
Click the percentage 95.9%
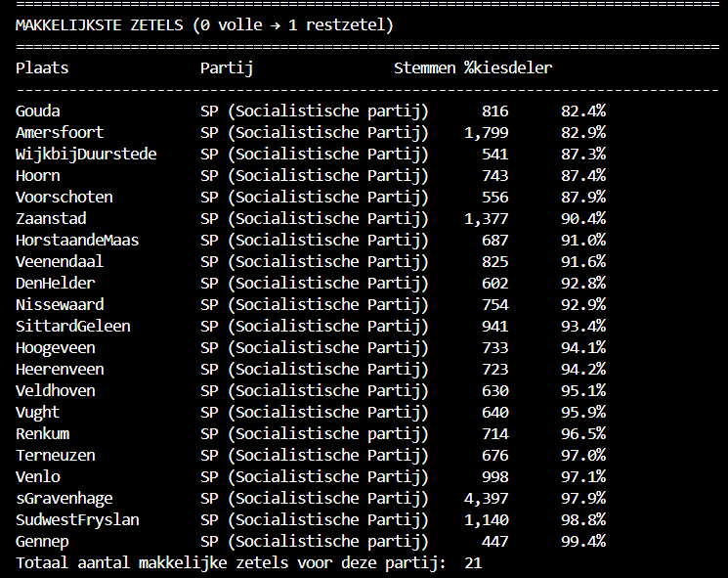click(583, 413)
